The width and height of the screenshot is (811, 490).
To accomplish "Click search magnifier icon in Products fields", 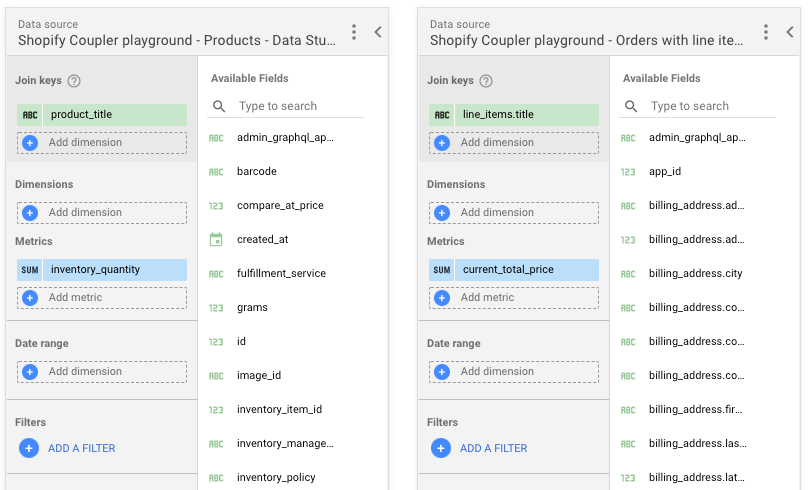I will click(219, 107).
